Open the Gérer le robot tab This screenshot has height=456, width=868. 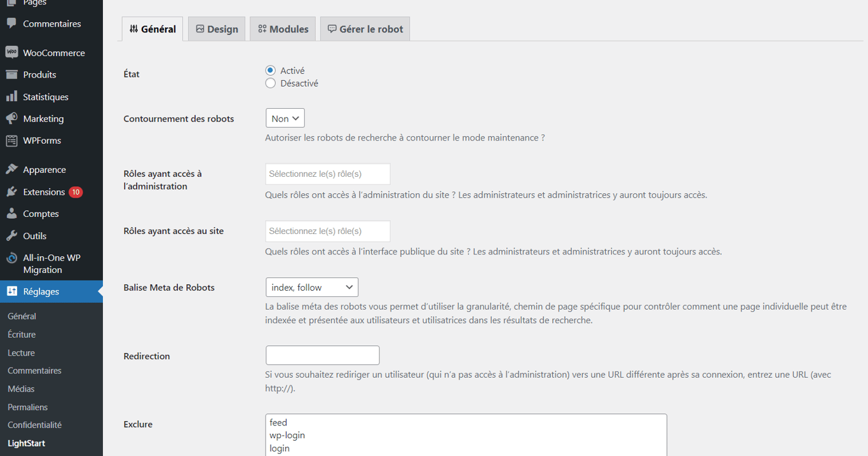point(365,29)
